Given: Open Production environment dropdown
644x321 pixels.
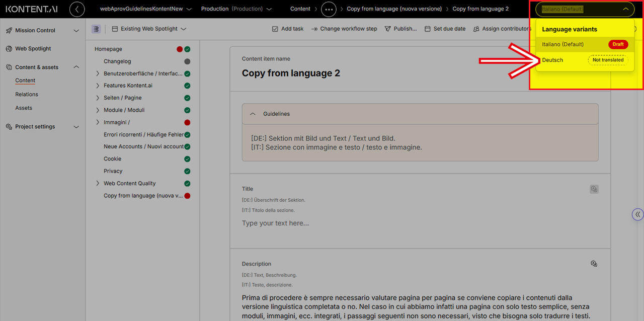Looking at the screenshot, I should (236, 9).
